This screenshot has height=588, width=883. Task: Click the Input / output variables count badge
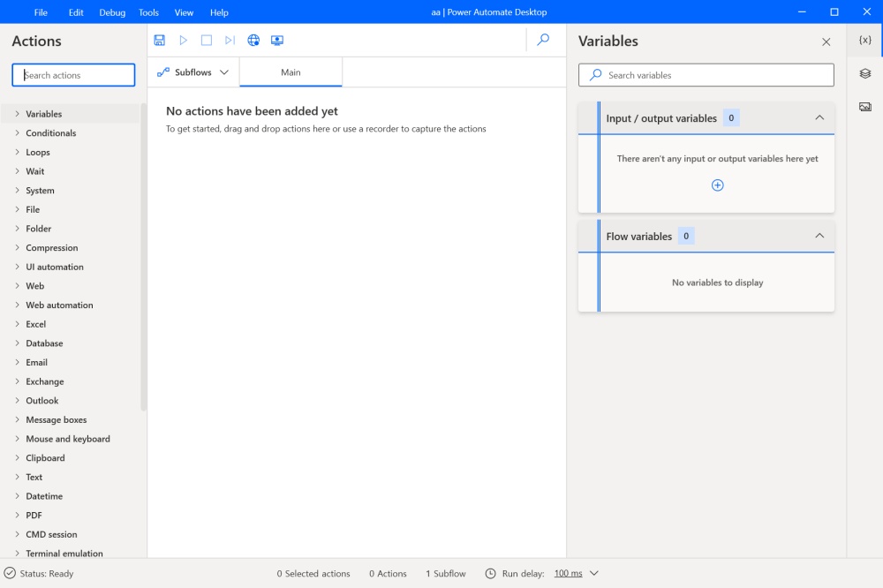coord(731,117)
